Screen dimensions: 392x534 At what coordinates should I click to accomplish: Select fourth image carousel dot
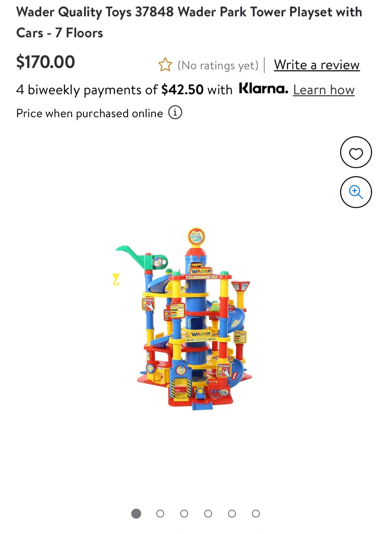[208, 514]
